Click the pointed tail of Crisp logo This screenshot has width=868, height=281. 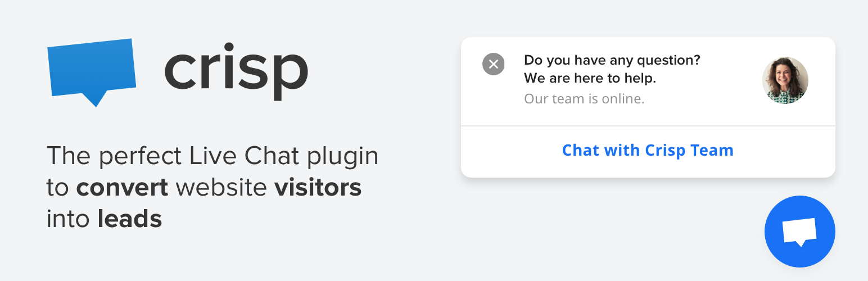click(96, 99)
